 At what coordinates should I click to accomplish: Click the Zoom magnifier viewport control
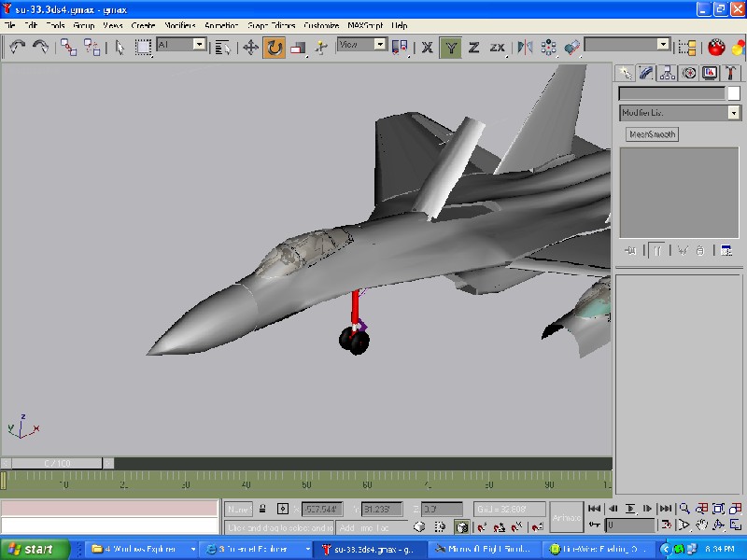click(684, 509)
